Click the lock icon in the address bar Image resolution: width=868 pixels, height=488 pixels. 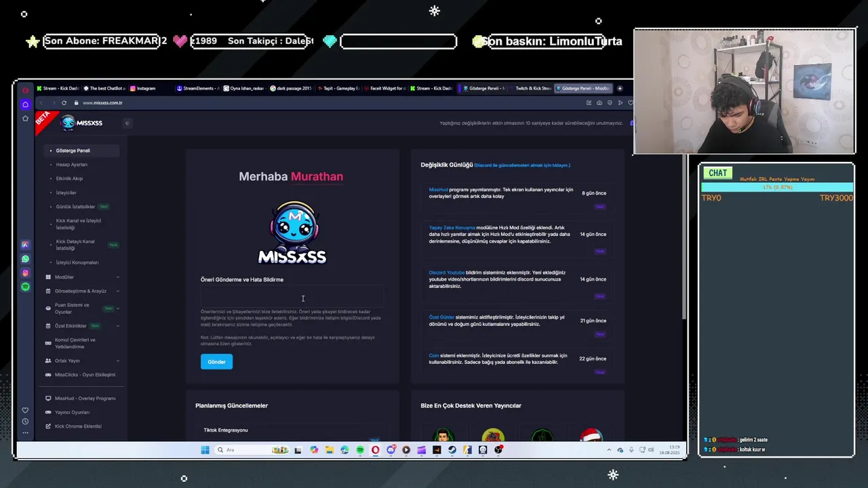(76, 103)
